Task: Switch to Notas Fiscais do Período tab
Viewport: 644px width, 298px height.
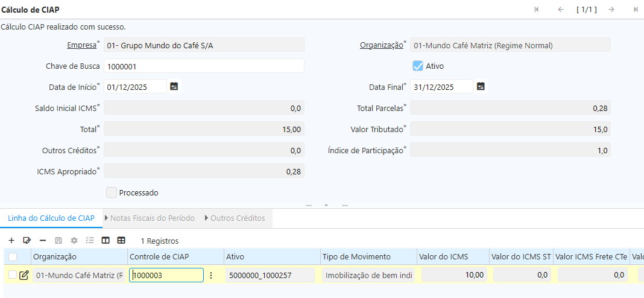Action: point(150,218)
